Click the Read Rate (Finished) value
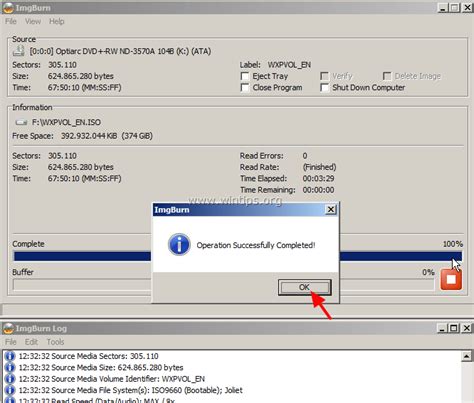474x403 pixels. point(319,167)
